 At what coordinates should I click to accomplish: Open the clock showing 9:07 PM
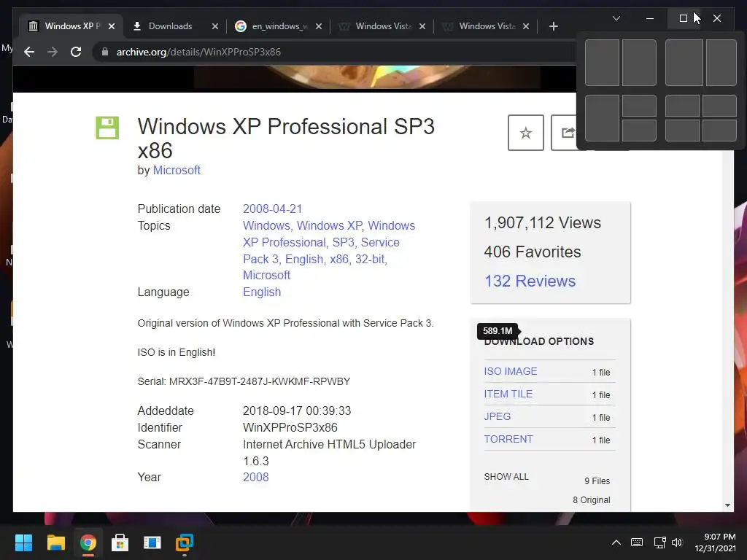pyautogui.click(x=715, y=542)
